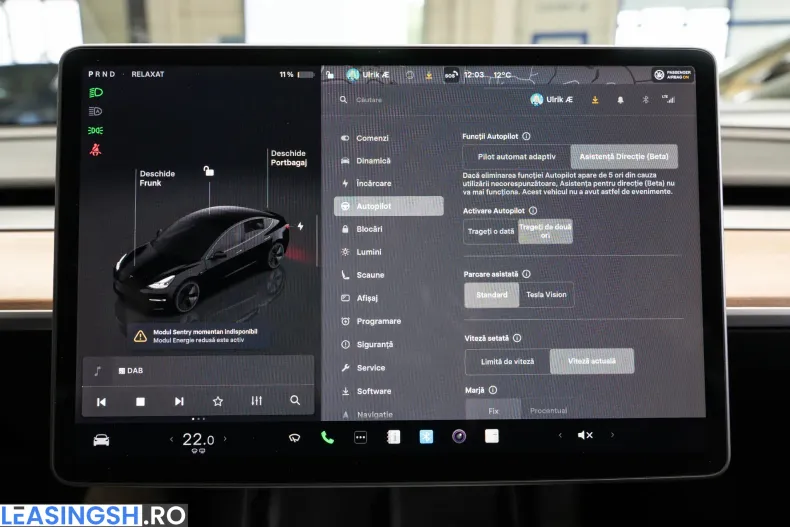This screenshot has width=790, height=527.
Task: Set Parcare asistată to Standard
Action: (x=492, y=295)
